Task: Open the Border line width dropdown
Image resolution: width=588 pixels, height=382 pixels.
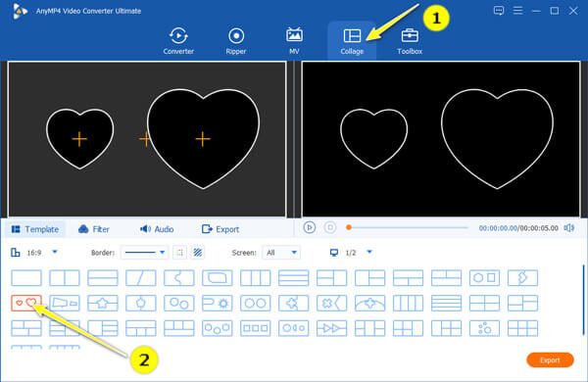Action: point(144,253)
